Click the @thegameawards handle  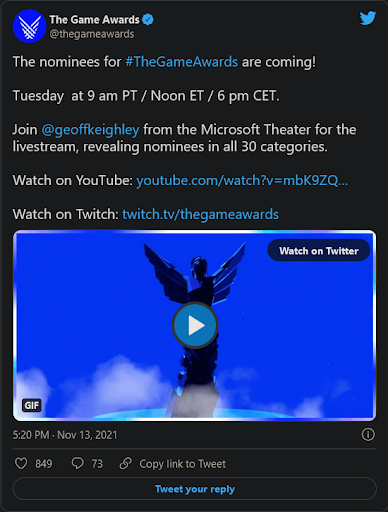[x=92, y=34]
